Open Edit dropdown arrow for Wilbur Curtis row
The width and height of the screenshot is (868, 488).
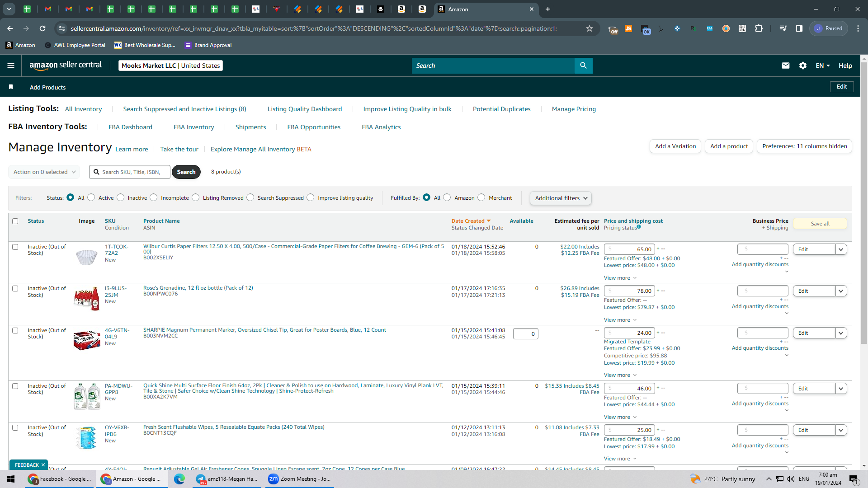pyautogui.click(x=841, y=249)
